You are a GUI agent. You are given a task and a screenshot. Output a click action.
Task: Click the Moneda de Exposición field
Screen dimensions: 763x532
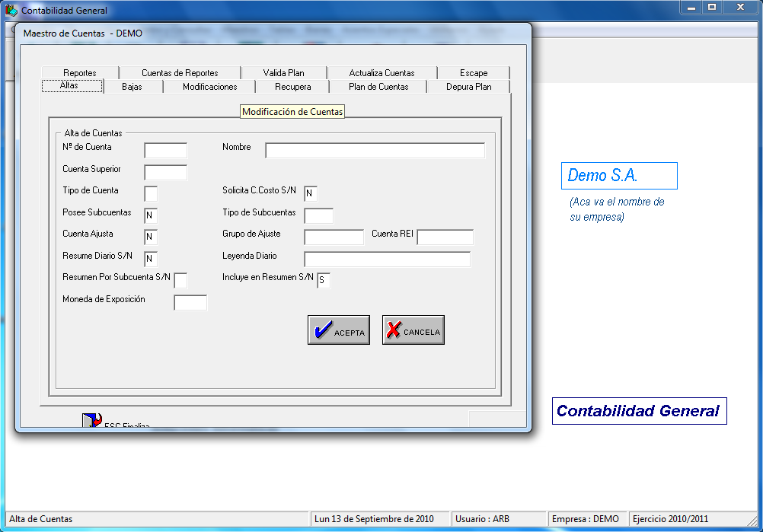[190, 303]
